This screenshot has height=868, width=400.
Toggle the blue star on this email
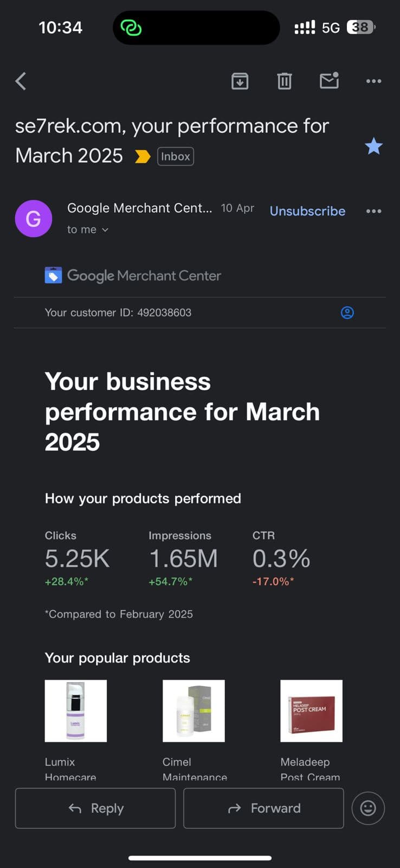click(373, 146)
